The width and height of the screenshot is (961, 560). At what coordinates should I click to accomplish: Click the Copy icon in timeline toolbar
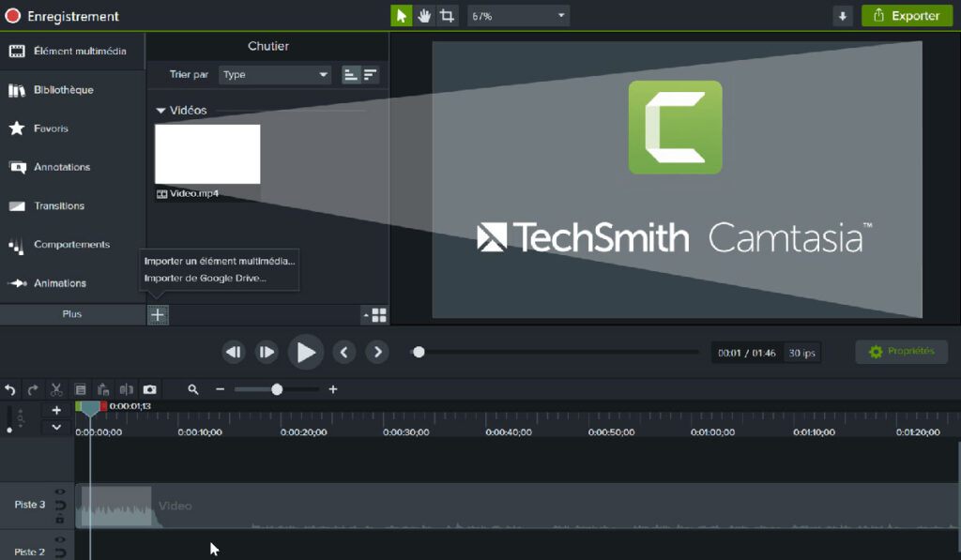pyautogui.click(x=81, y=389)
